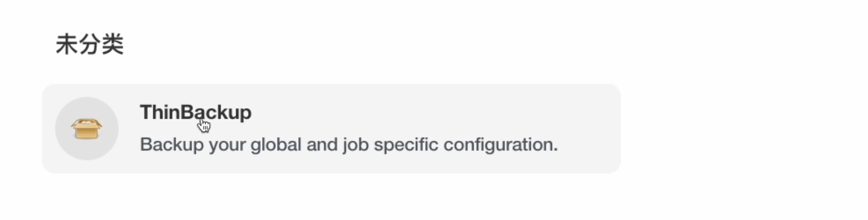The height and width of the screenshot is (220, 868).
Task: Open ThinBackup via its card's empty right area
Action: [588, 129]
